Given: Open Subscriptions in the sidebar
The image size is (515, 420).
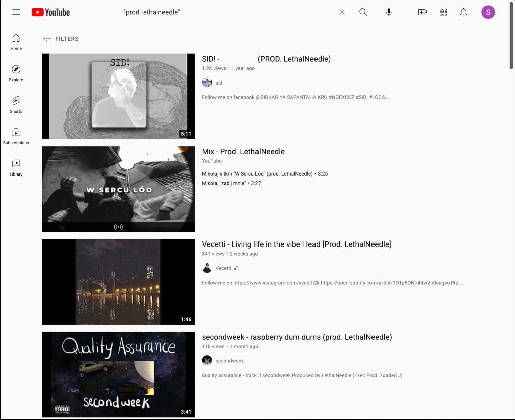Looking at the screenshot, I should [16, 136].
